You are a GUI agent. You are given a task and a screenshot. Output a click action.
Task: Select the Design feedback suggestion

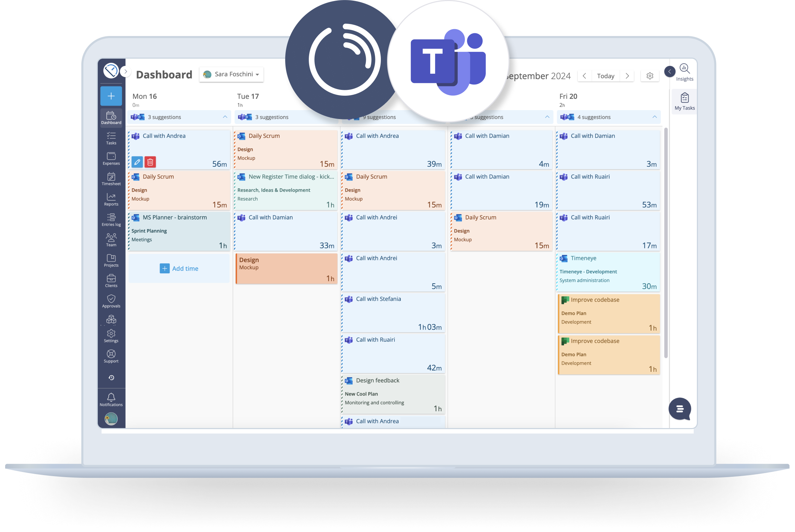pyautogui.click(x=393, y=394)
